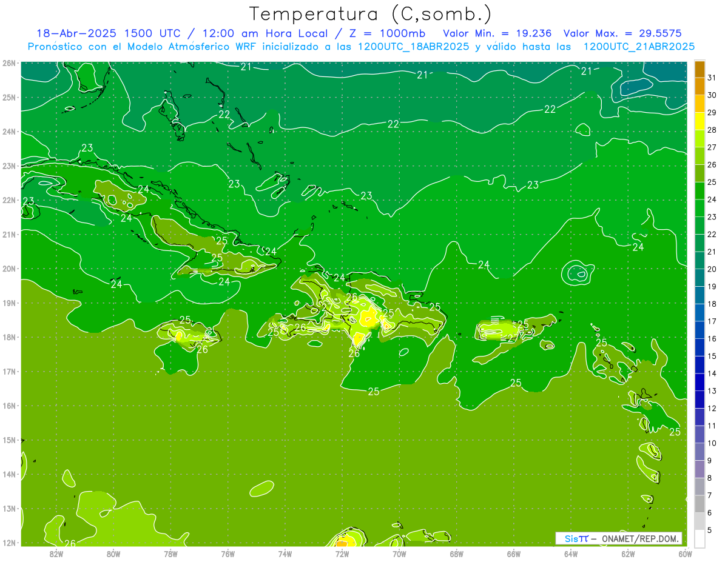Click the 12N latitude axis label

[9, 543]
